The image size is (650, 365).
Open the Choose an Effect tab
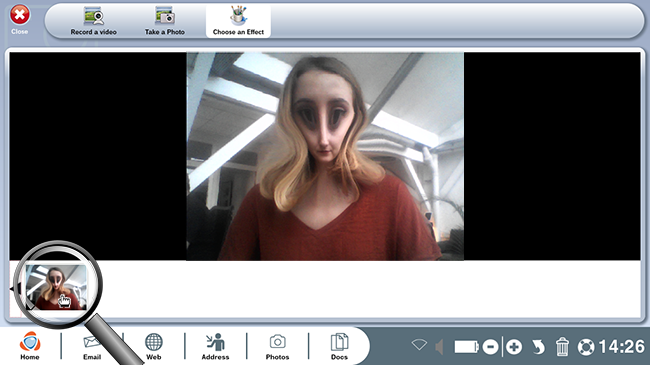[x=238, y=21]
